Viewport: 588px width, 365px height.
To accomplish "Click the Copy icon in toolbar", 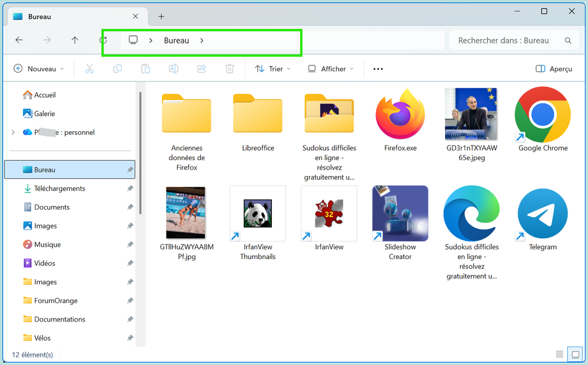I will tap(117, 69).
